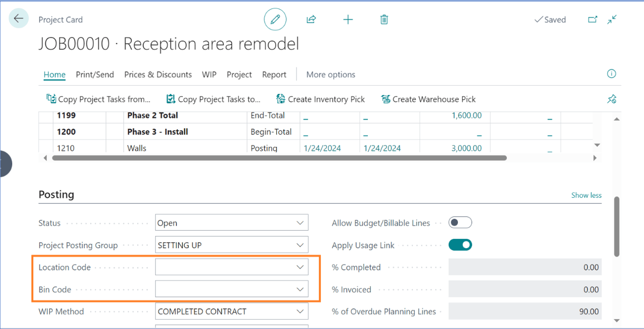The height and width of the screenshot is (329, 644).
Task: Click the Posting section heading
Action: [56, 194]
